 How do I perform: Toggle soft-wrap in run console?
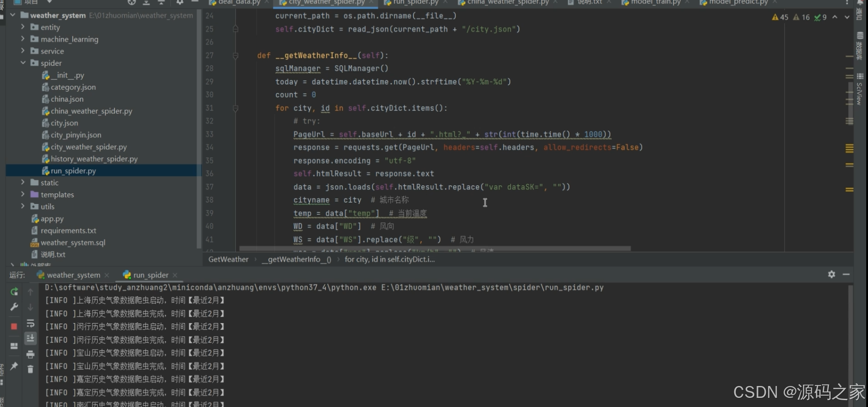click(31, 323)
